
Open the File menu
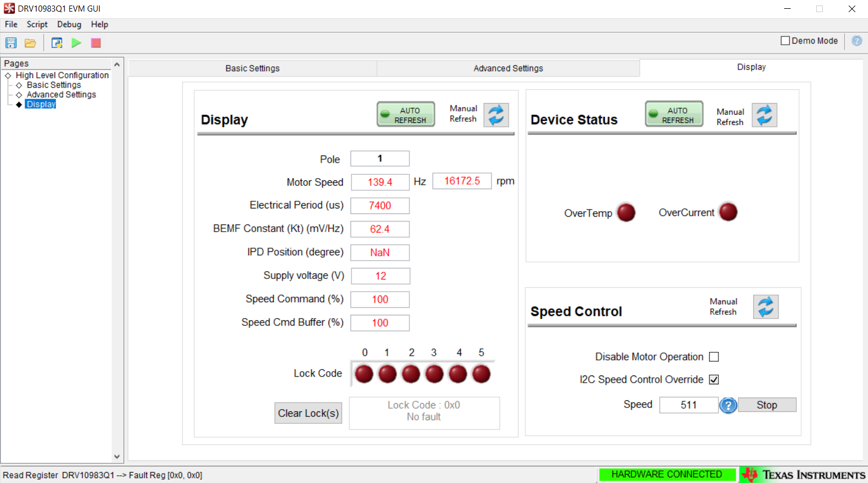coord(11,24)
